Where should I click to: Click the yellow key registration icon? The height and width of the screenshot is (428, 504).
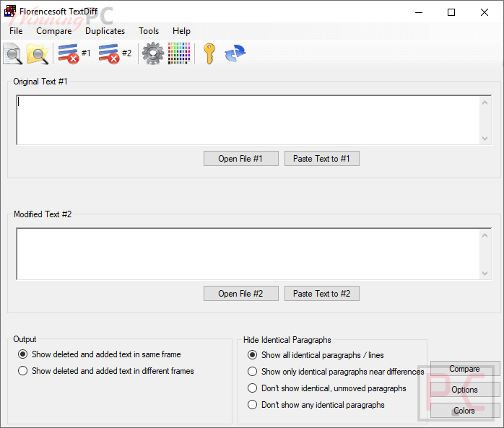pos(209,53)
